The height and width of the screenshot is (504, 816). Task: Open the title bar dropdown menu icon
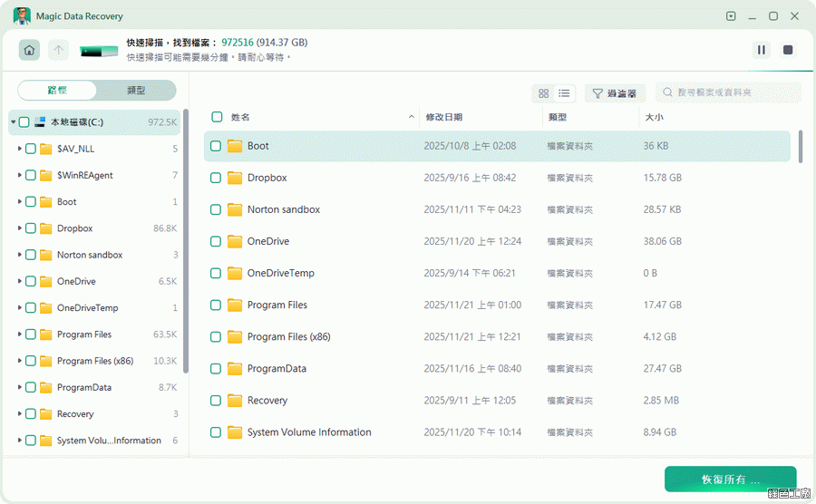coord(731,16)
